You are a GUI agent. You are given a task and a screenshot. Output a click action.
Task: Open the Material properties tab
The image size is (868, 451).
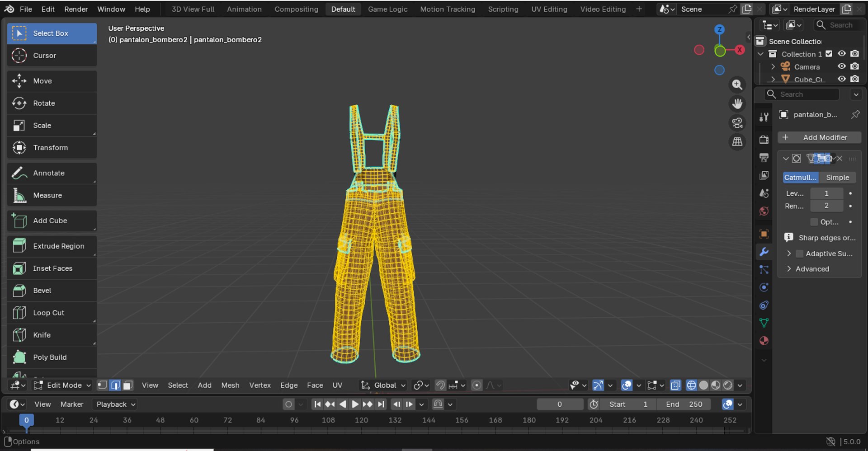764,341
